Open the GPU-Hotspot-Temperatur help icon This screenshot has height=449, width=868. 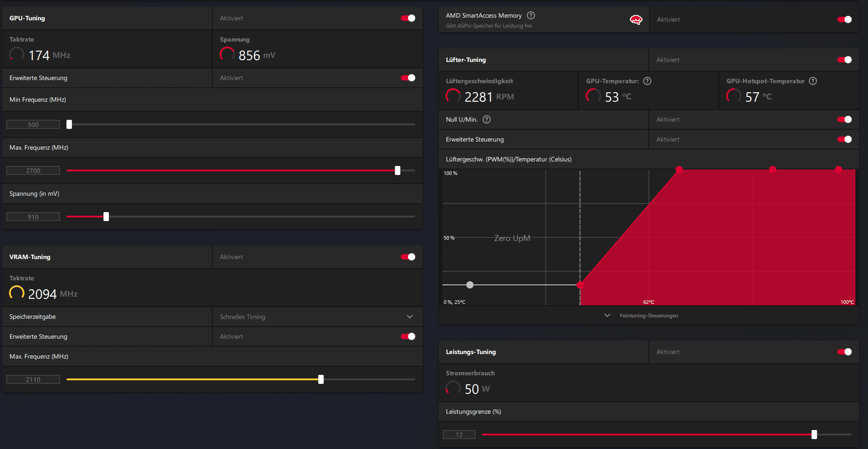[x=813, y=81]
